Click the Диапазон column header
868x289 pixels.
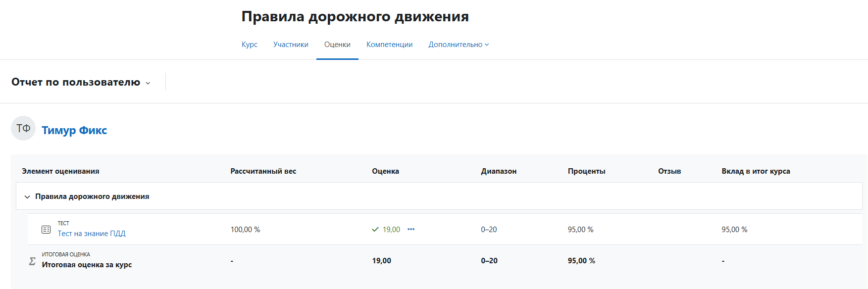pyautogui.click(x=499, y=171)
